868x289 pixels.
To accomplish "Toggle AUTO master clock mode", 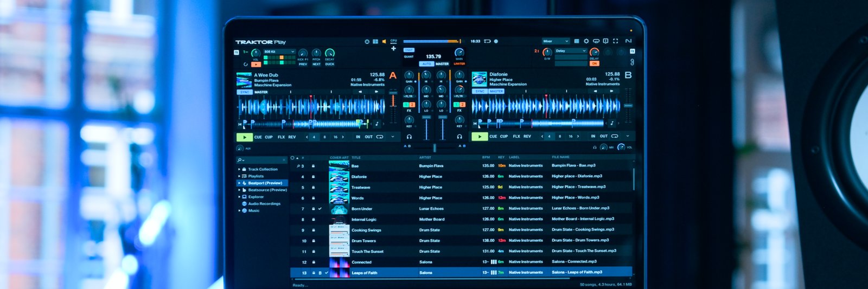I will [x=426, y=64].
